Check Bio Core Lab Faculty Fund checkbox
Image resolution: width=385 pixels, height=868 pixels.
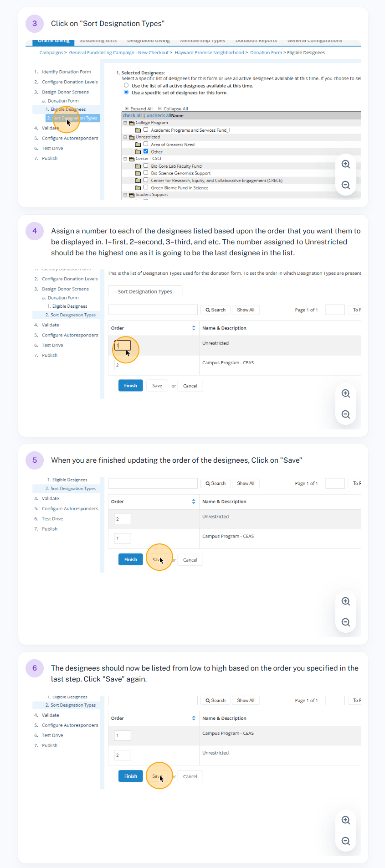coord(146,165)
